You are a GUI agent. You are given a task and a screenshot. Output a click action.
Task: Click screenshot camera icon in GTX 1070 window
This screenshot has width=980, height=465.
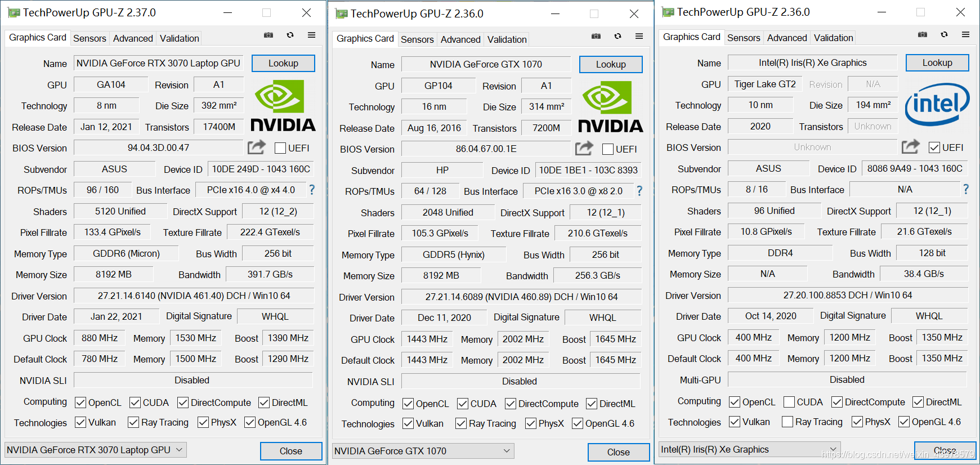(x=596, y=36)
